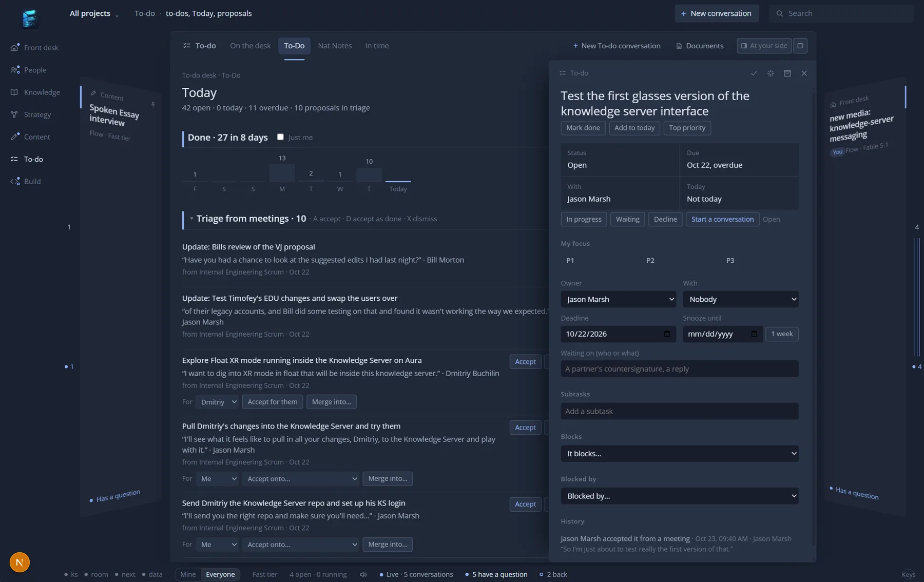Close the To-do detail panel
This screenshot has width=924, height=582.
(x=804, y=73)
